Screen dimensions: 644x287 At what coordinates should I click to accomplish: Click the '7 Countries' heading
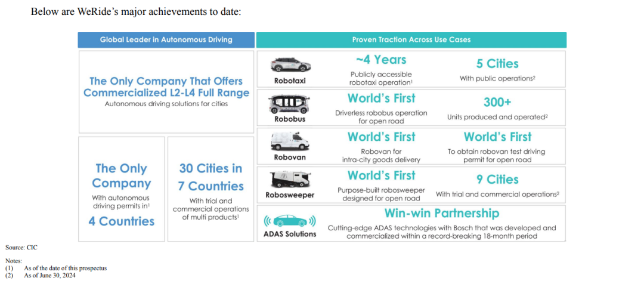coord(210,186)
